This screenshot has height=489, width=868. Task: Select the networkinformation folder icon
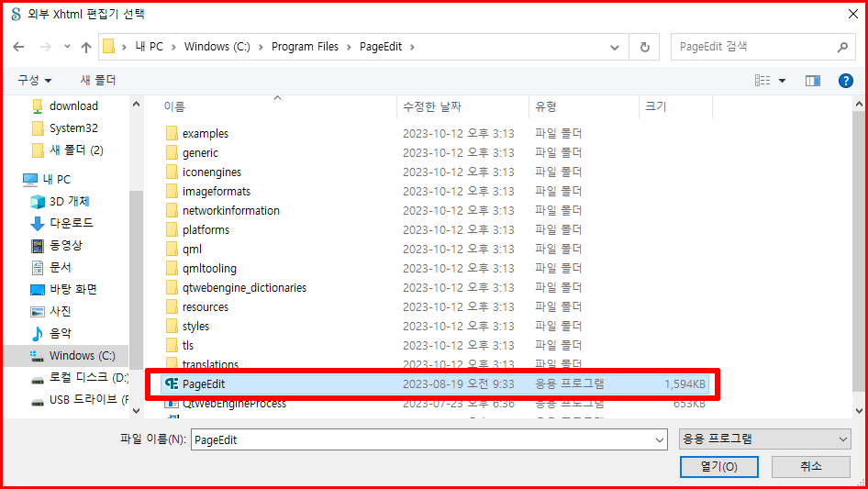click(172, 210)
